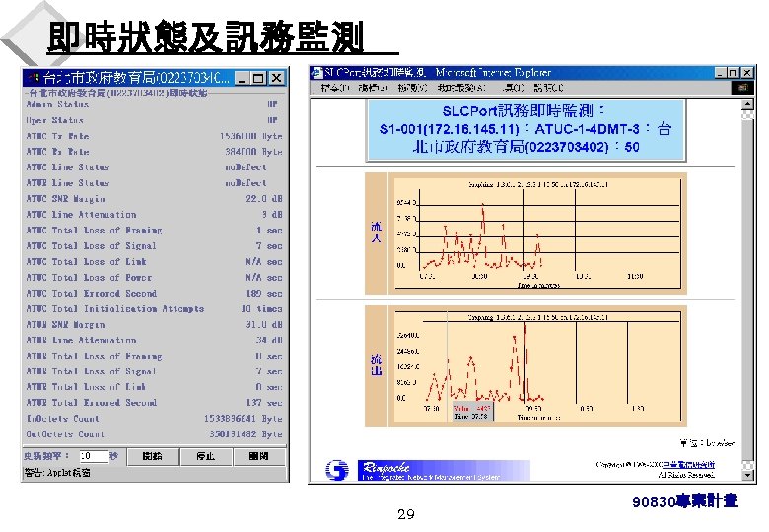Select the ATUC Total Loss of Signal row
769x532 pixels.
tap(154, 245)
